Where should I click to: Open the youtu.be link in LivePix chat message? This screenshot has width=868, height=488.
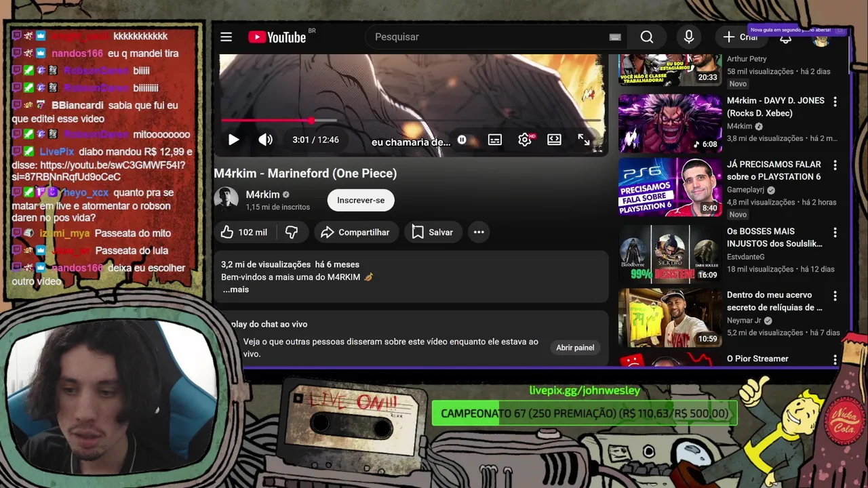[x=98, y=171]
